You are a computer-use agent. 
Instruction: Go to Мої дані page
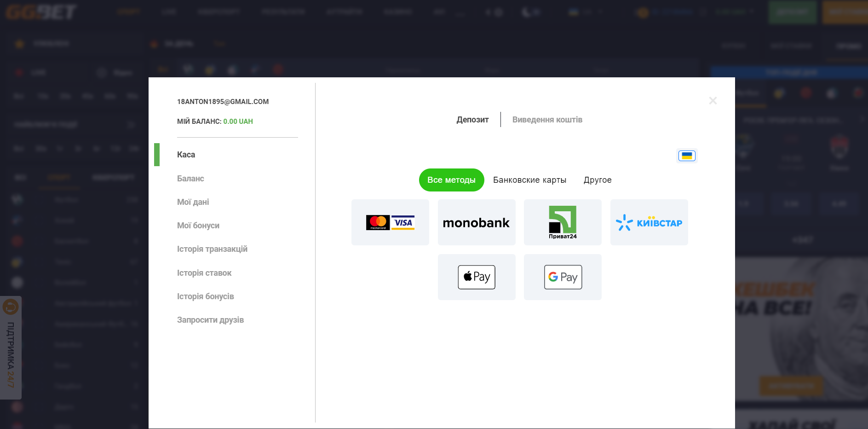click(193, 202)
